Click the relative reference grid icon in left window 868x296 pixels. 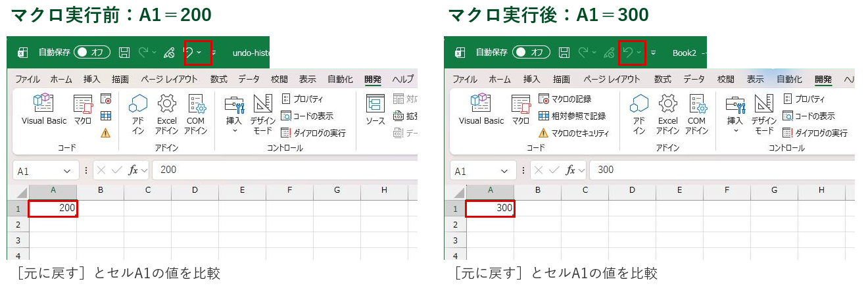coord(106,116)
